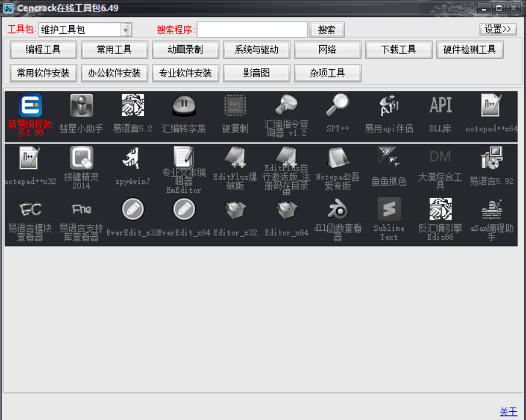
Task: Switch to 系统与驱动 category
Action: click(x=257, y=50)
